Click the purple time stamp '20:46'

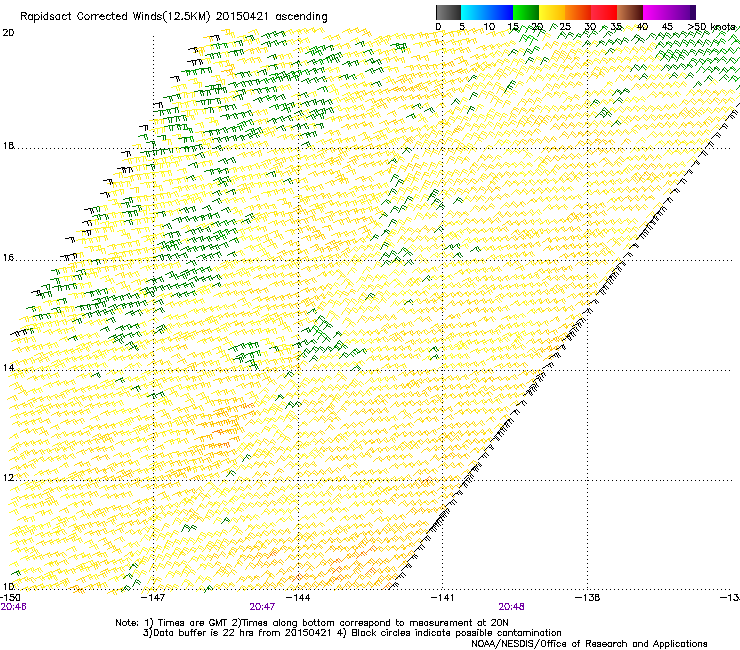coord(14,607)
